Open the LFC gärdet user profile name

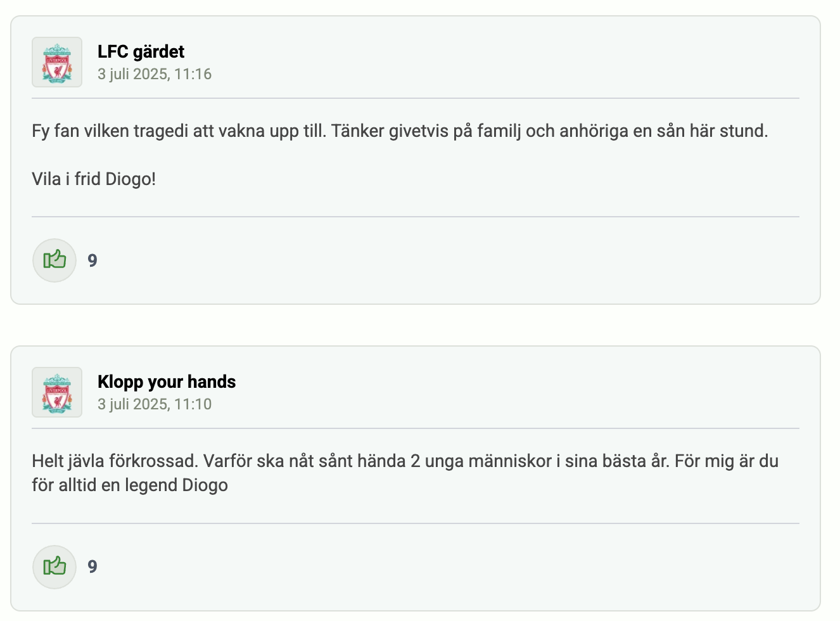point(141,51)
